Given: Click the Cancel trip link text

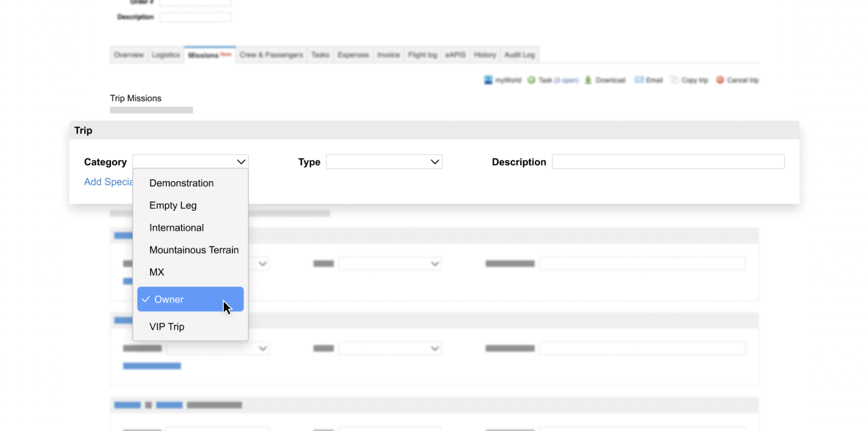Looking at the screenshot, I should point(743,80).
